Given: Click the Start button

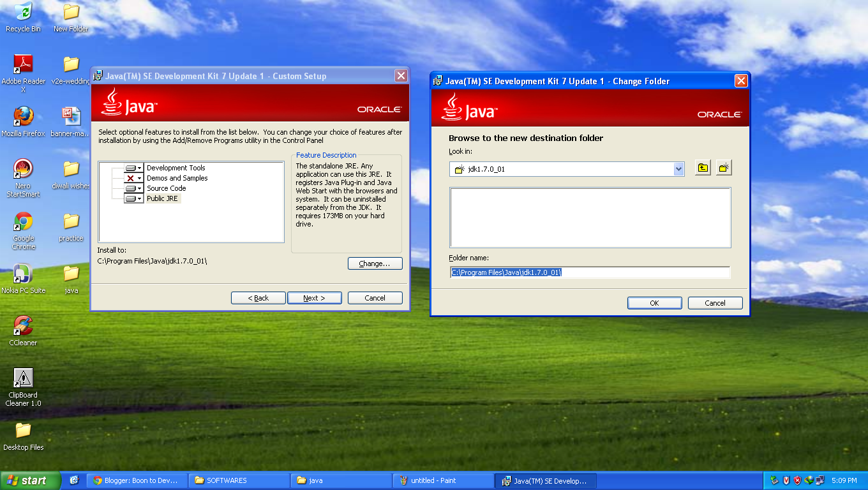Looking at the screenshot, I should pyautogui.click(x=31, y=480).
